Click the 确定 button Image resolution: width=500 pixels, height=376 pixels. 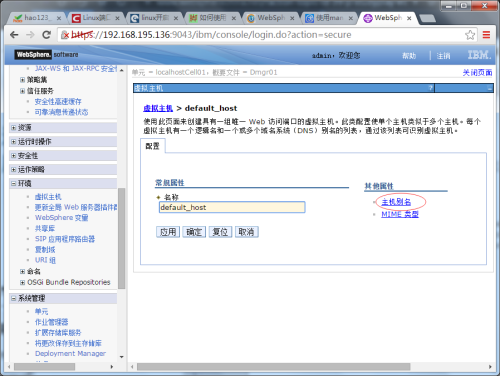(x=194, y=232)
